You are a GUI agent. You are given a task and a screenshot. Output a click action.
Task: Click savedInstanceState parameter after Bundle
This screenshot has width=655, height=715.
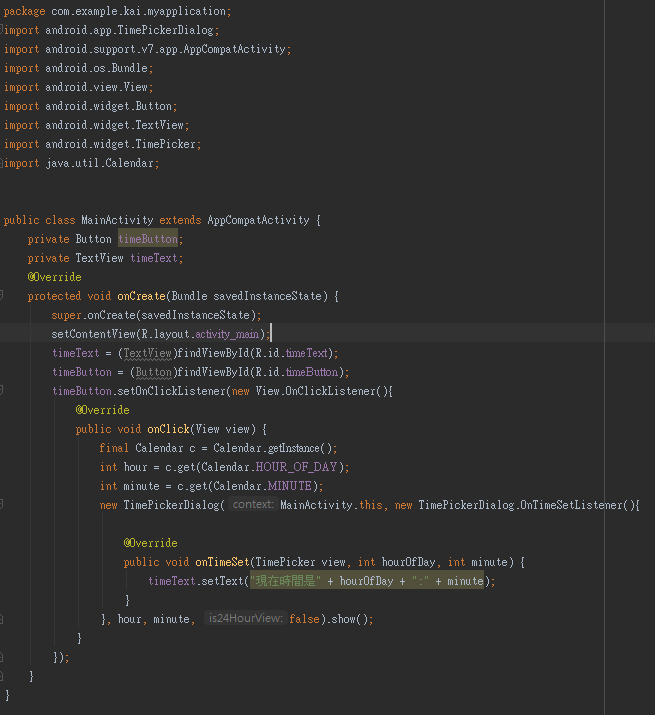click(x=267, y=296)
